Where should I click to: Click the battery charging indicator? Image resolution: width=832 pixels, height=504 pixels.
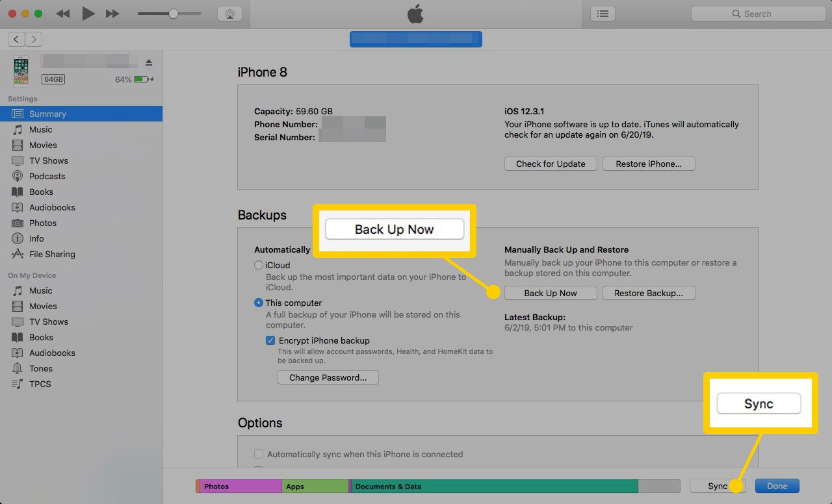coord(144,79)
